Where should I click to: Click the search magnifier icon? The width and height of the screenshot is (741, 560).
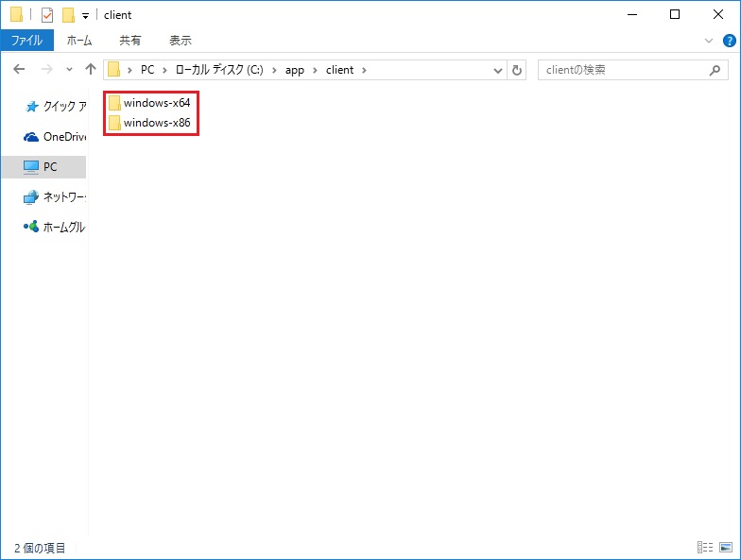[715, 70]
